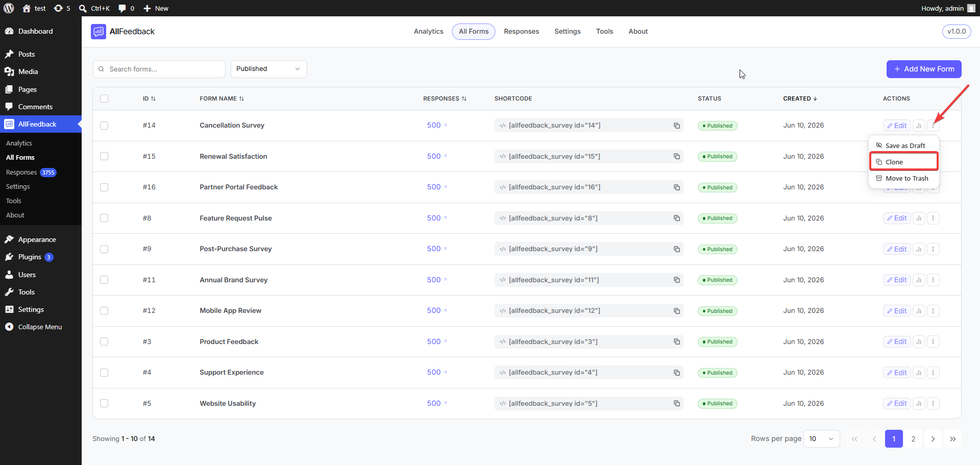980x465 pixels.
Task: Open three-dot menu for Product Feedback
Action: 933,342
